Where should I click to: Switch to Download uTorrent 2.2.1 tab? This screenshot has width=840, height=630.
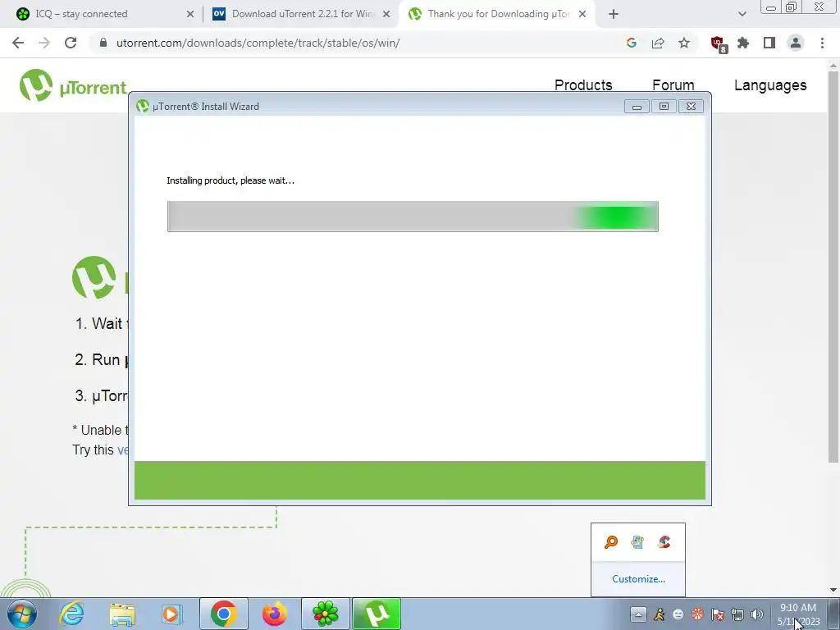[304, 14]
